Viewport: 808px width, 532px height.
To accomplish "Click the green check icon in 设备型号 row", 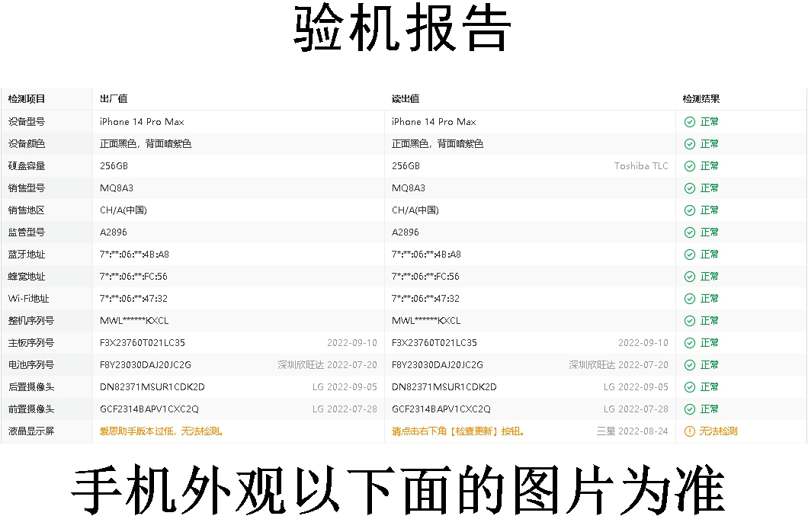I will [x=690, y=122].
